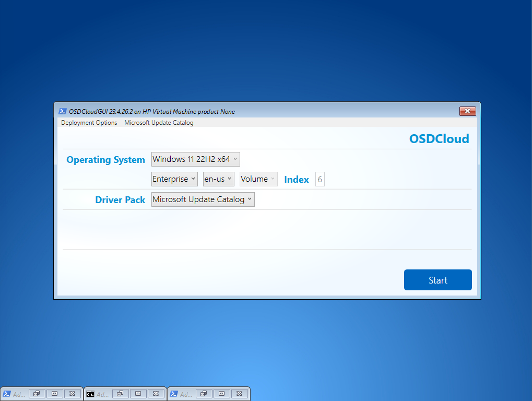
Task: Open the Windows 11 22H2 x64 dropdown
Action: tap(195, 159)
